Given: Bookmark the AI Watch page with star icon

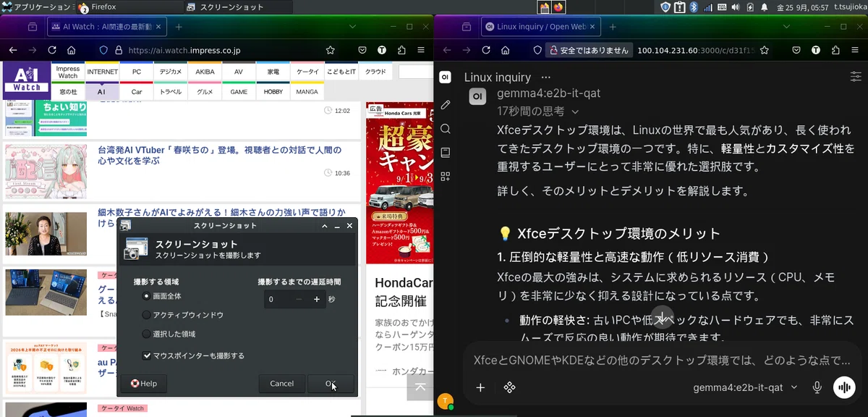Looking at the screenshot, I should tap(331, 51).
